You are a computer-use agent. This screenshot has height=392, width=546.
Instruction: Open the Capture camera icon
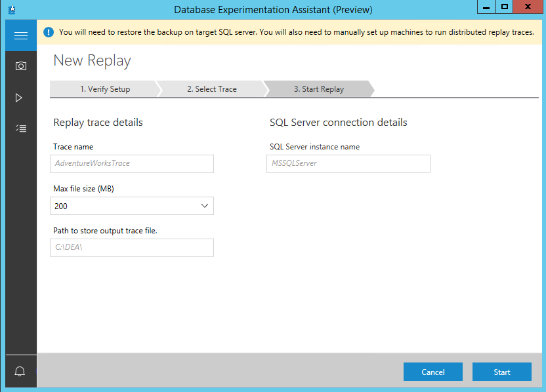point(20,66)
